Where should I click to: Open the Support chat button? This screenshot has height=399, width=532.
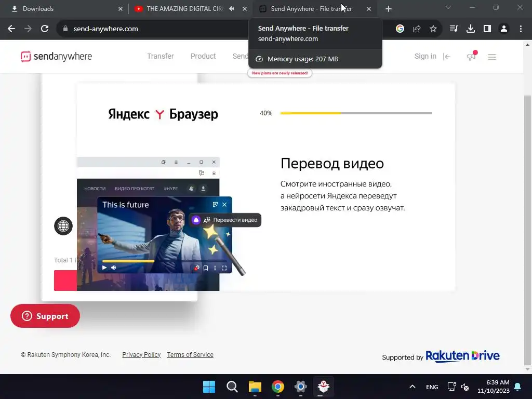[45, 316]
